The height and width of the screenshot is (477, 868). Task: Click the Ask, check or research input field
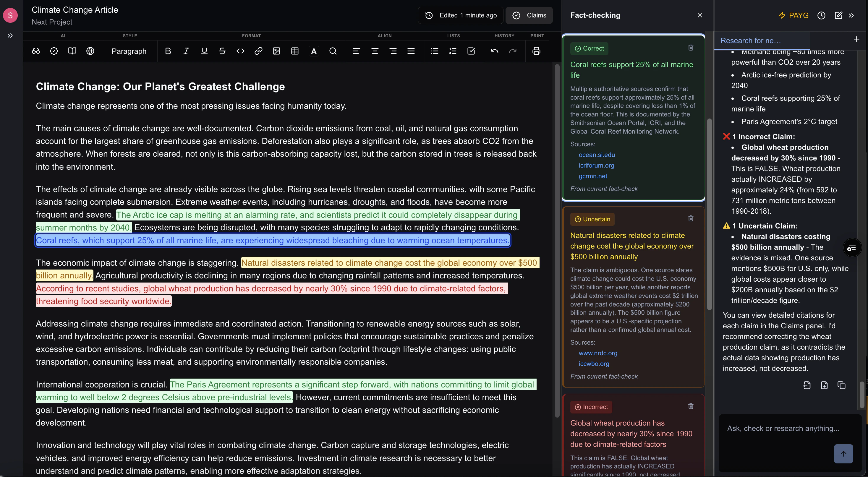click(783, 428)
